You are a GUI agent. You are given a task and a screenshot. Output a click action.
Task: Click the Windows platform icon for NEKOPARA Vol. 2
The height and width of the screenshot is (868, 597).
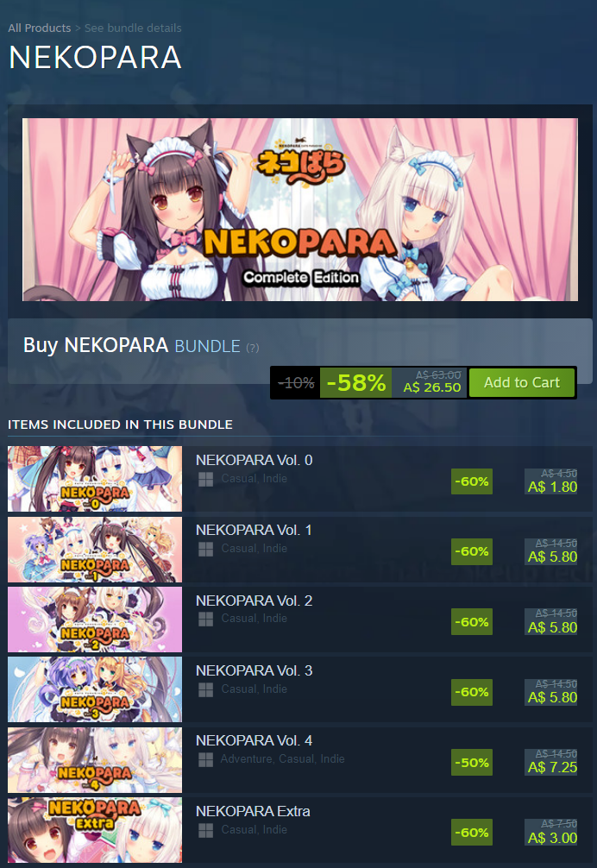coord(206,619)
